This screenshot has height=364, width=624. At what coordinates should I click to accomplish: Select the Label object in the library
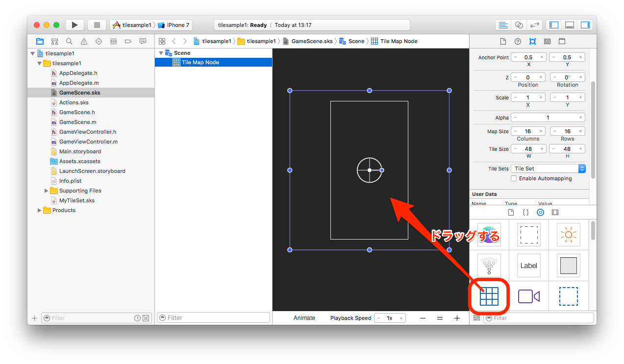pos(528,266)
